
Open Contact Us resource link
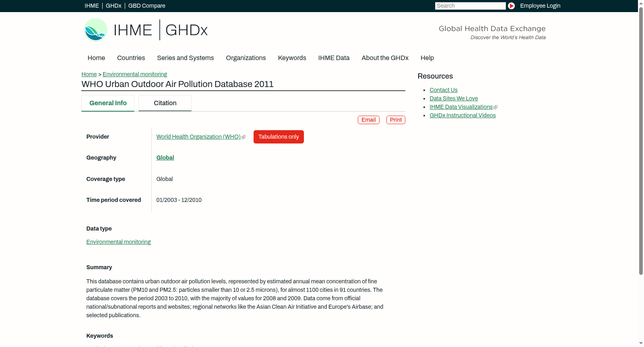click(x=444, y=90)
